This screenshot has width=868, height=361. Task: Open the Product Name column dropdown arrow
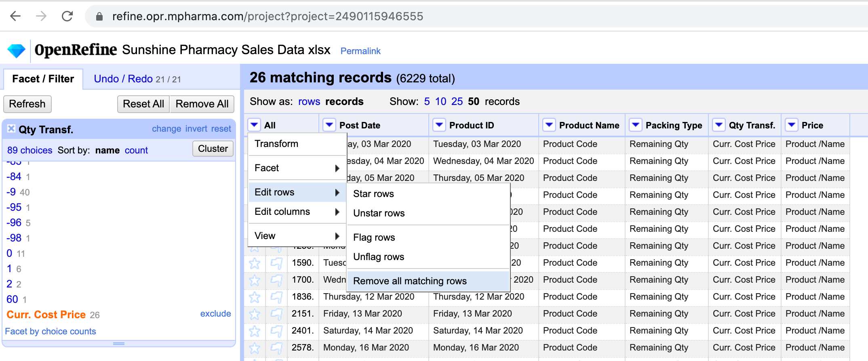click(549, 125)
